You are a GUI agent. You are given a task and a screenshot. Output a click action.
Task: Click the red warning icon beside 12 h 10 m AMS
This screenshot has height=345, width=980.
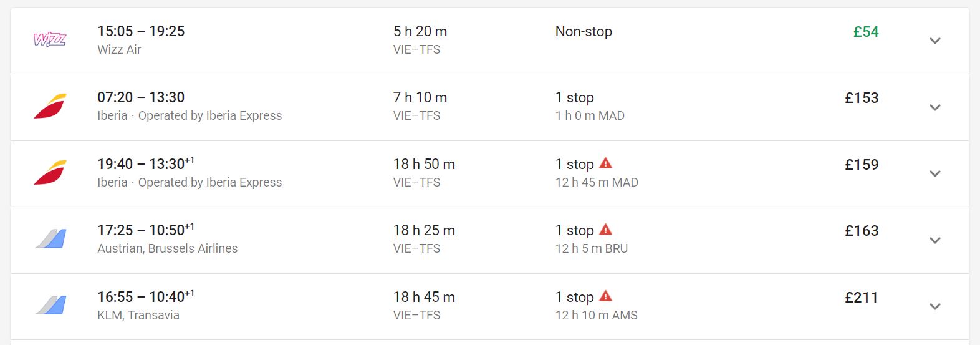click(x=605, y=296)
